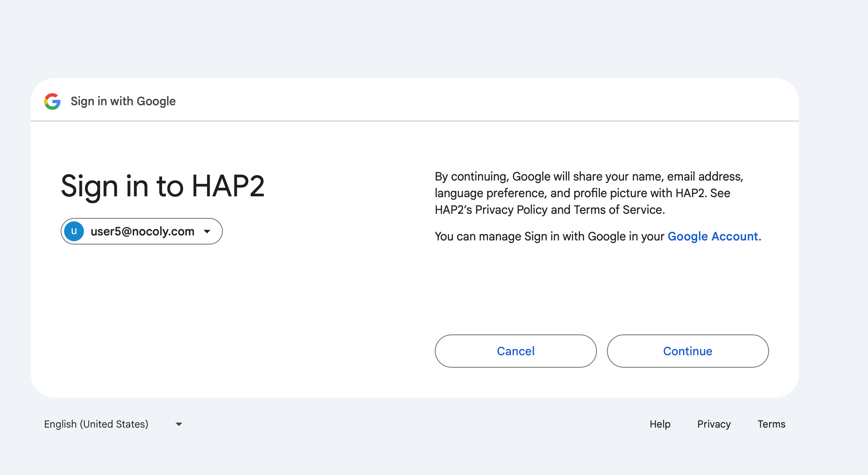Viewport: 868px width, 475px height.
Task: Click the Cancel button
Action: 515,351
